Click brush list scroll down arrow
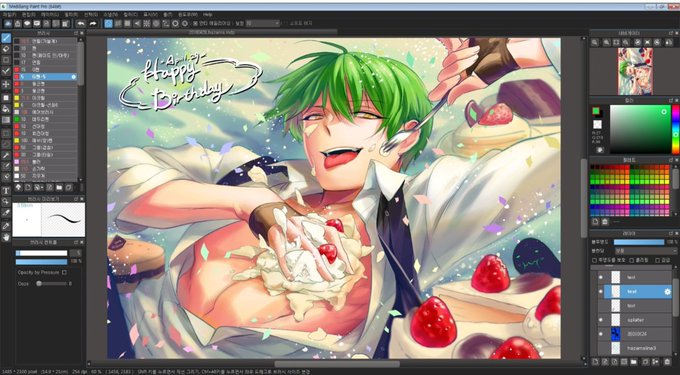Viewport: 680px width, 375px height. [x=80, y=179]
